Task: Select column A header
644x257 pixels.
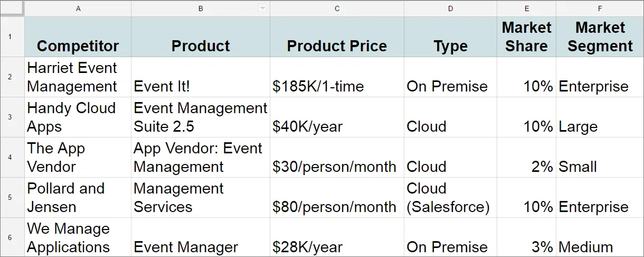Action: click(x=78, y=8)
